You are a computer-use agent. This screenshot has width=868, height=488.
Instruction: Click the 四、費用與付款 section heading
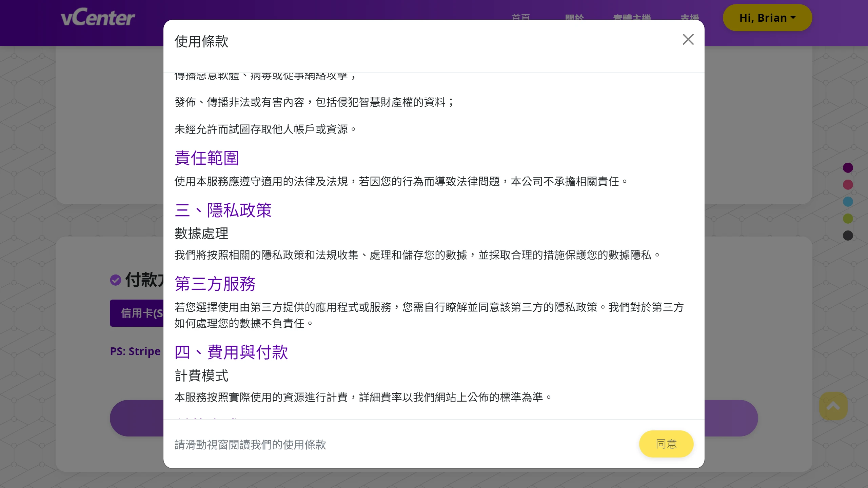coord(231,352)
